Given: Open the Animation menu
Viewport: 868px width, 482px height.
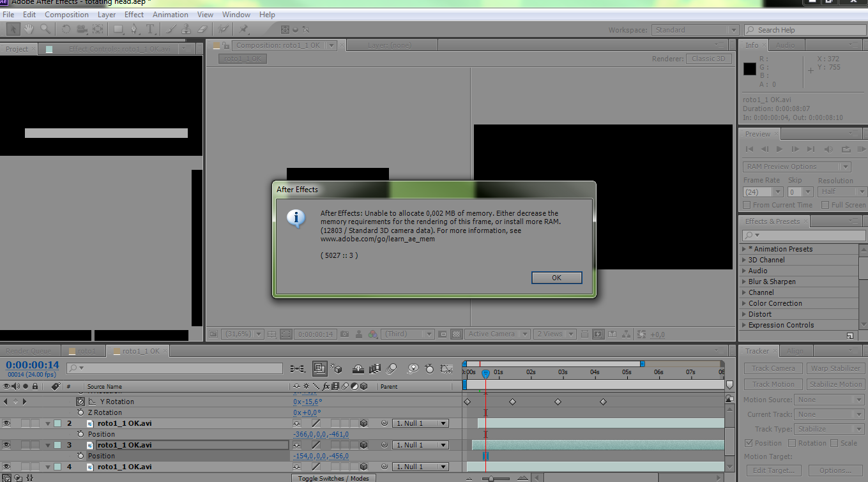Looking at the screenshot, I should [x=171, y=14].
